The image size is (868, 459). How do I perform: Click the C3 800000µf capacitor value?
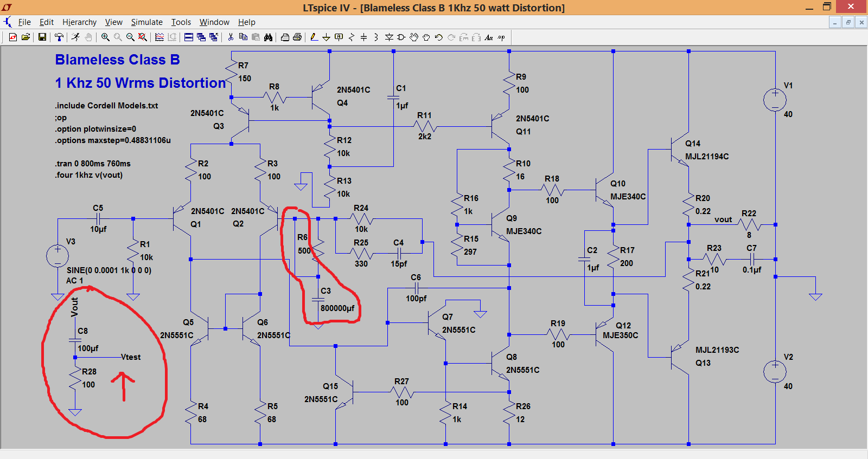pos(337,308)
